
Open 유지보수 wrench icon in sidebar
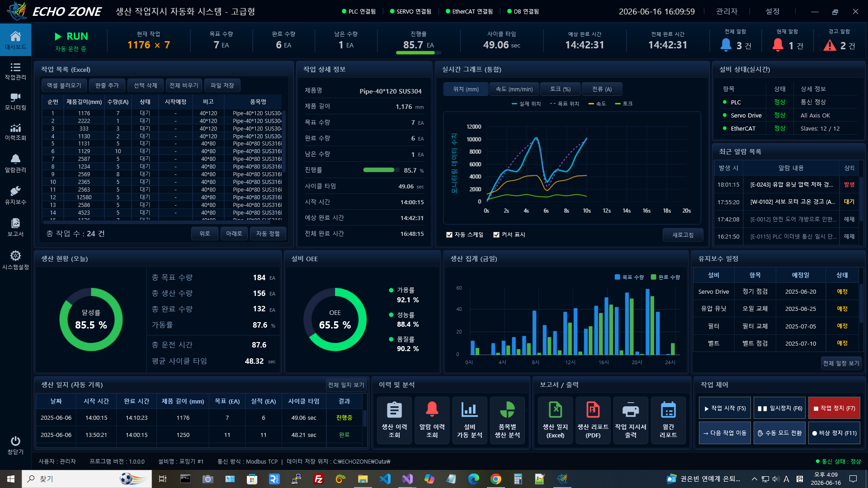coord(15,191)
